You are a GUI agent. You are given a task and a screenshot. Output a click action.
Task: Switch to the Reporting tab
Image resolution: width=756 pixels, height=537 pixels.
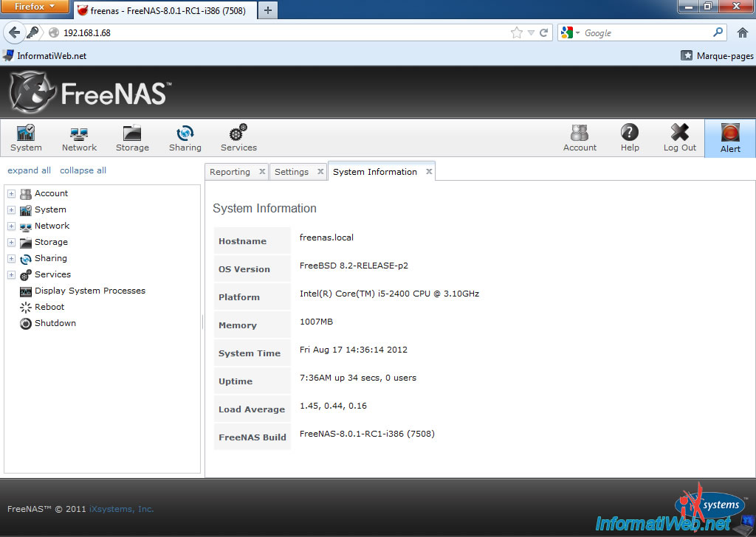point(230,172)
